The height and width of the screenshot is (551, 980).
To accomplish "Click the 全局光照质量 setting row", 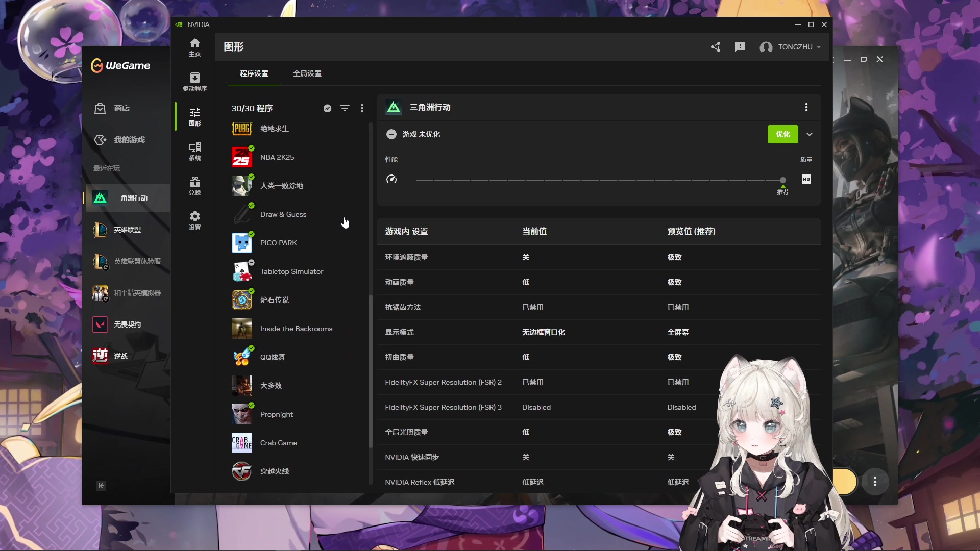I will pyautogui.click(x=599, y=432).
